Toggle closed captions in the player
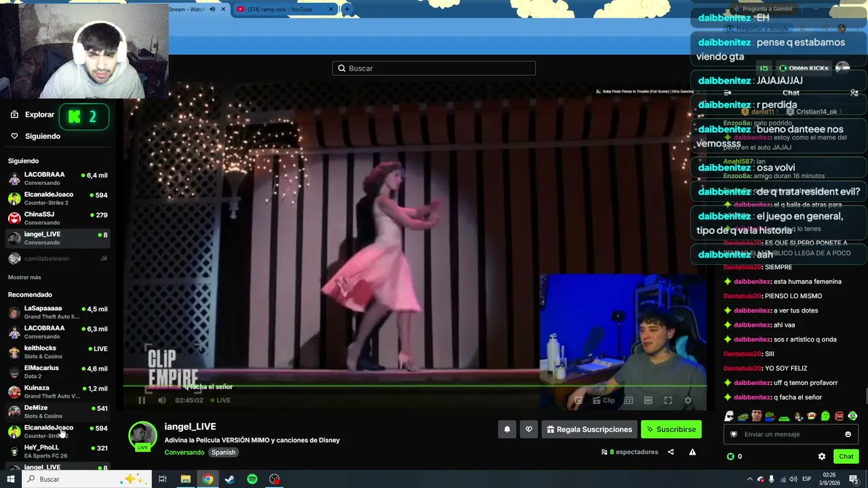Screen dimensions: 868x488 [629, 401]
